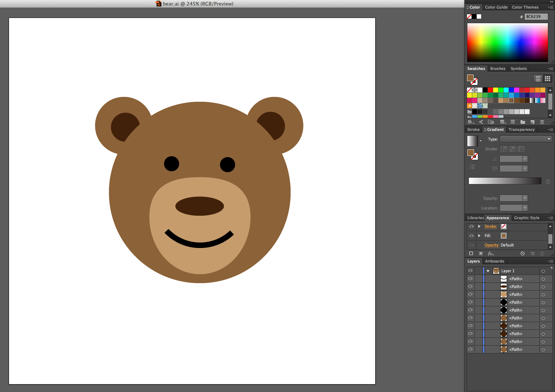Click the clear appearance icon
Viewport: 555px width, 392px height.
tap(522, 254)
